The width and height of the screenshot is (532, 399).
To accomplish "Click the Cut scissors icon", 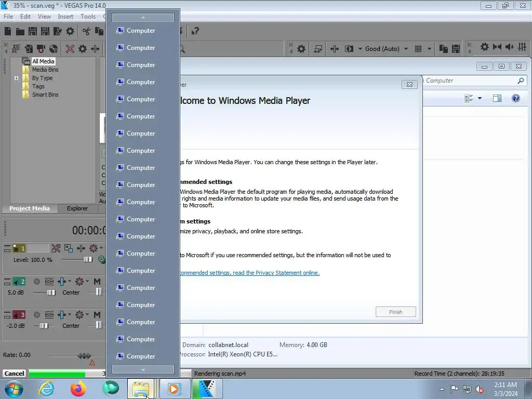I will tap(87, 31).
